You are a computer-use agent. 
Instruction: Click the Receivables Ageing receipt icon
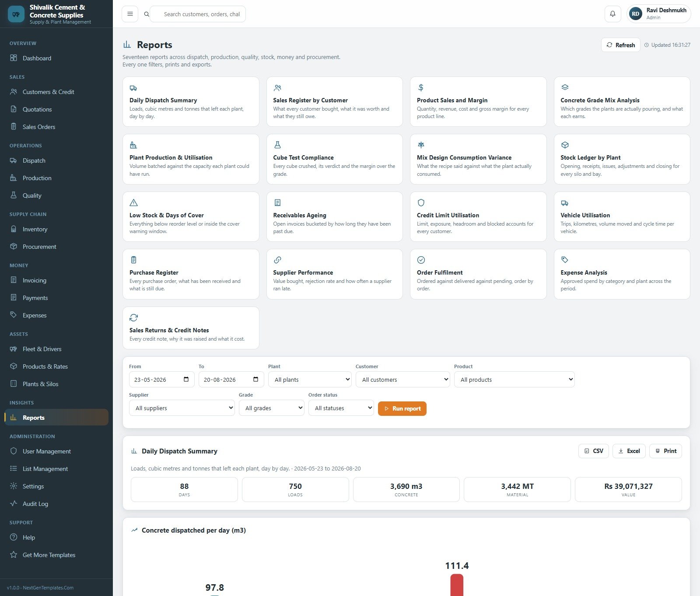tap(277, 203)
